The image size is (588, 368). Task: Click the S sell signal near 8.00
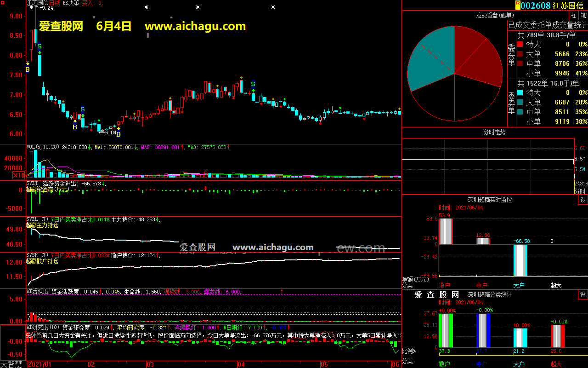40,46
